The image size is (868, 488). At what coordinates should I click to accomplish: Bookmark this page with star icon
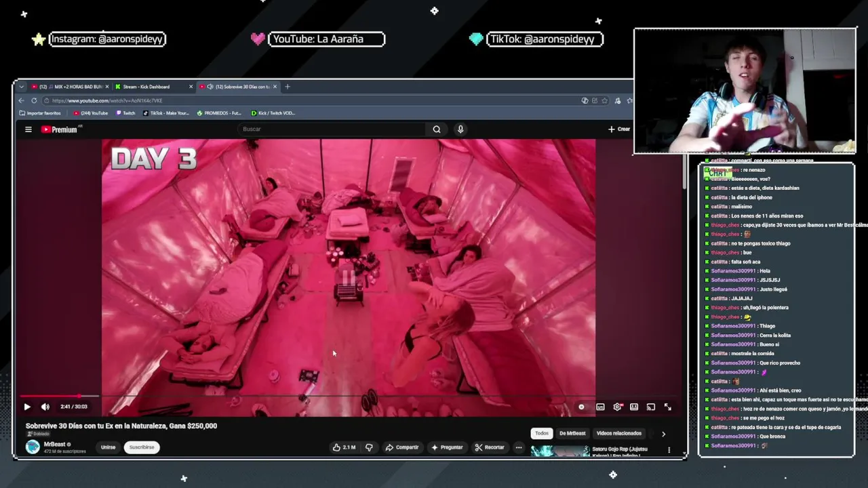(606, 100)
